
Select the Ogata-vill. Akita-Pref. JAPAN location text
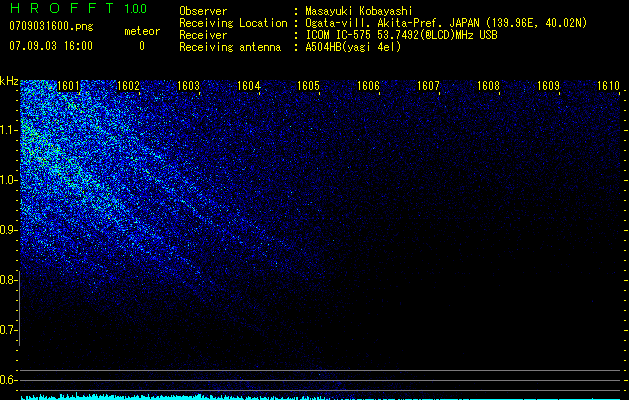pyautogui.click(x=446, y=23)
